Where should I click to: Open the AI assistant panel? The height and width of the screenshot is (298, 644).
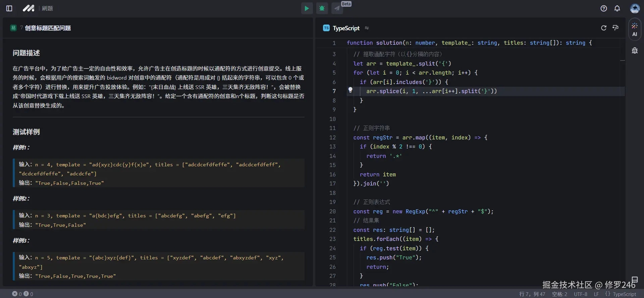point(635,30)
